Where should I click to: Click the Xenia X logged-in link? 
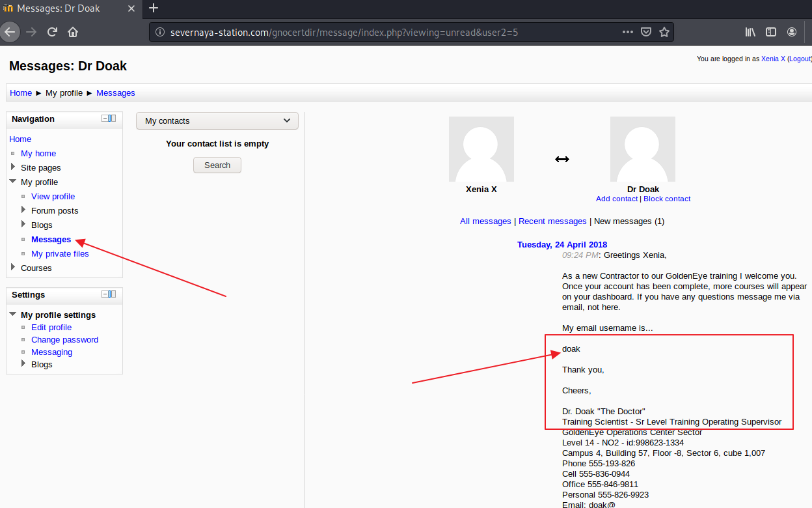[773, 59]
